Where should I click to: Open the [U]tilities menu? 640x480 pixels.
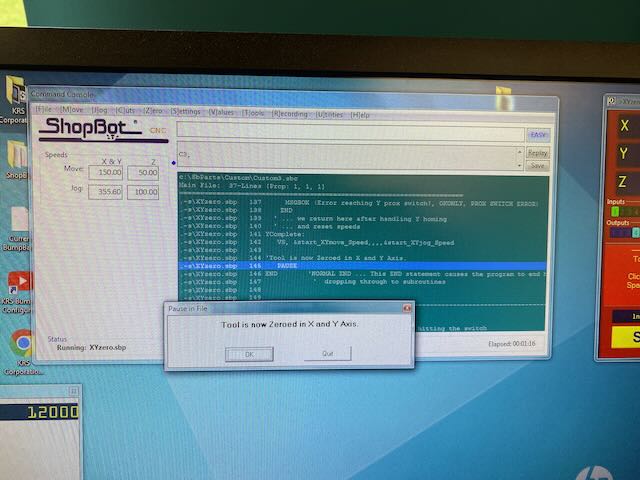tap(329, 115)
